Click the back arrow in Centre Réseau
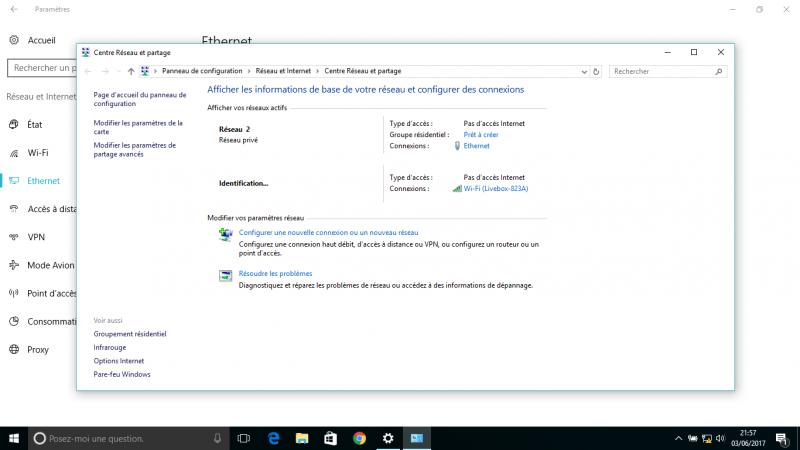 [x=88, y=71]
